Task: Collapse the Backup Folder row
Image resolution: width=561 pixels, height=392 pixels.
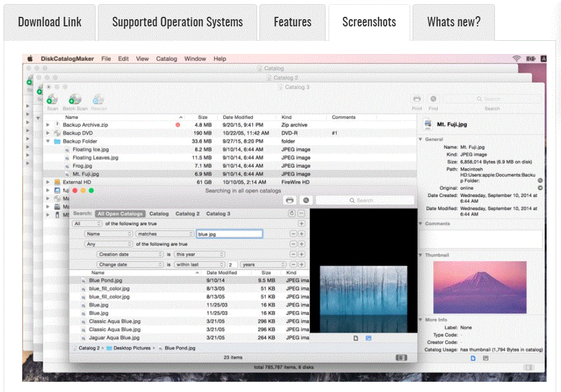Action: click(47, 141)
